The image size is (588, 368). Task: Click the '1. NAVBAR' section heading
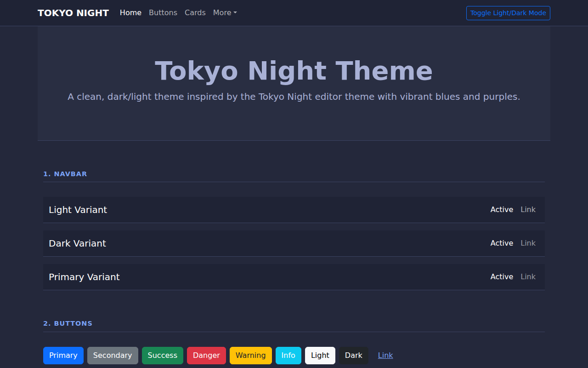(x=65, y=174)
